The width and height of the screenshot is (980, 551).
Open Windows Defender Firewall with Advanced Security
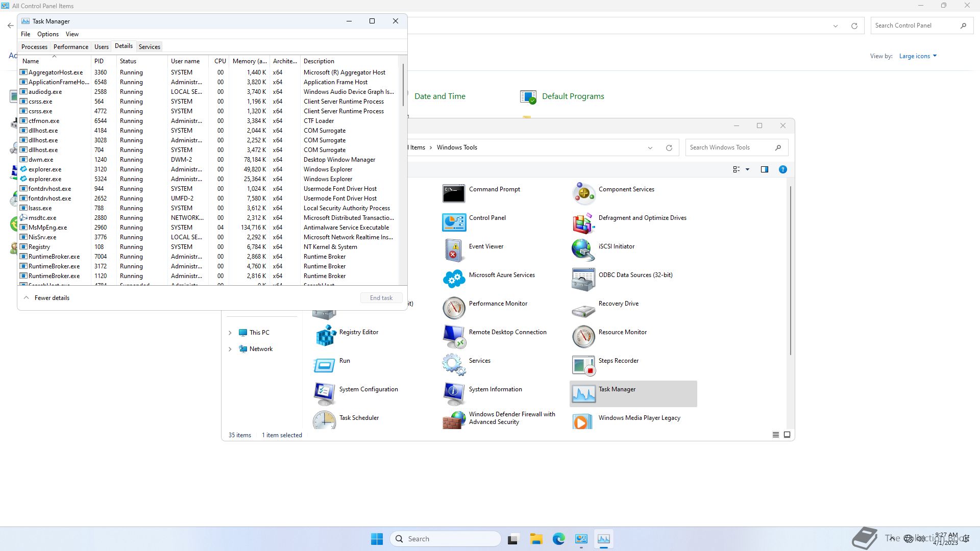(x=500, y=419)
